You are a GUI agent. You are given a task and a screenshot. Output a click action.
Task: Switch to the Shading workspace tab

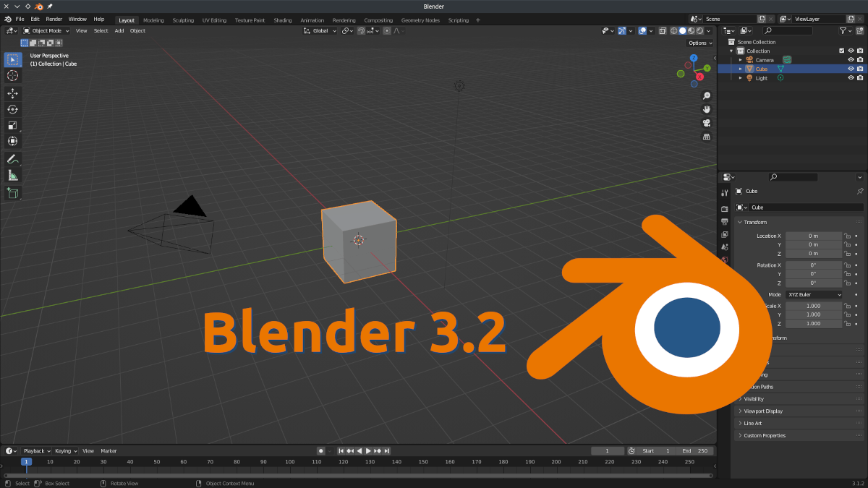[282, 20]
